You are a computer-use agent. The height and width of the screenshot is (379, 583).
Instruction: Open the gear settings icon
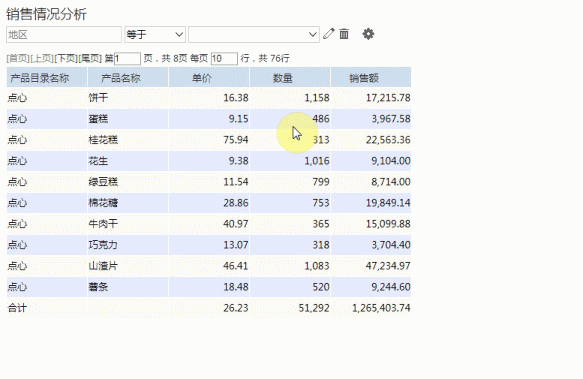(x=368, y=34)
